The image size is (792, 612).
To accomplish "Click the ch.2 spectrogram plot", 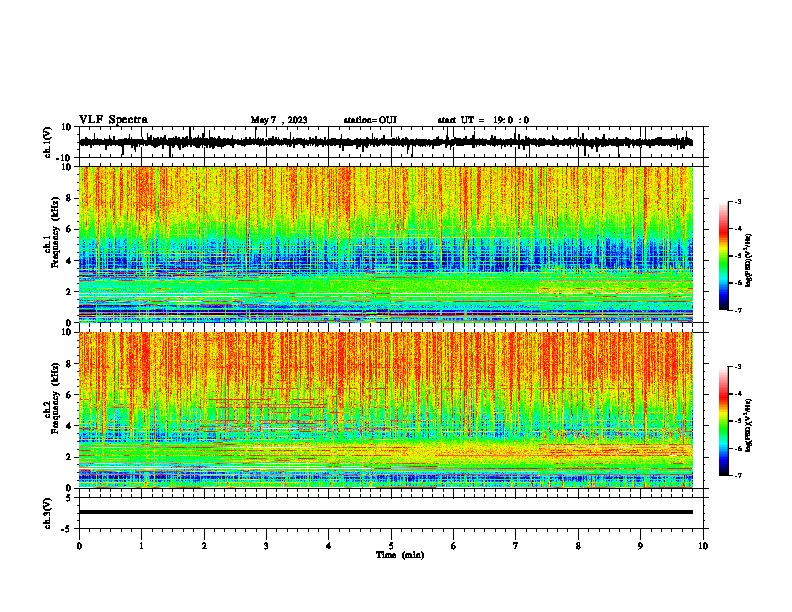I will point(386,410).
